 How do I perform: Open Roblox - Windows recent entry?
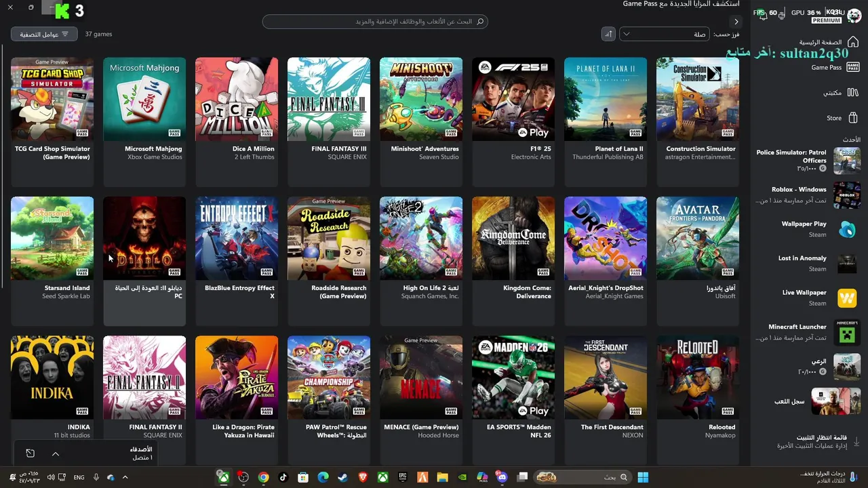tap(807, 195)
